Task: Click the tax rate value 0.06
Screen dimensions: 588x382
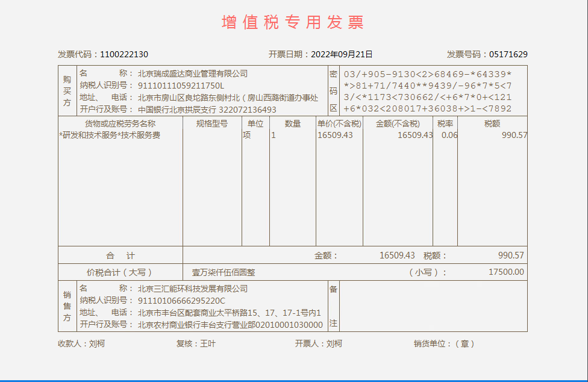Action: [449, 135]
